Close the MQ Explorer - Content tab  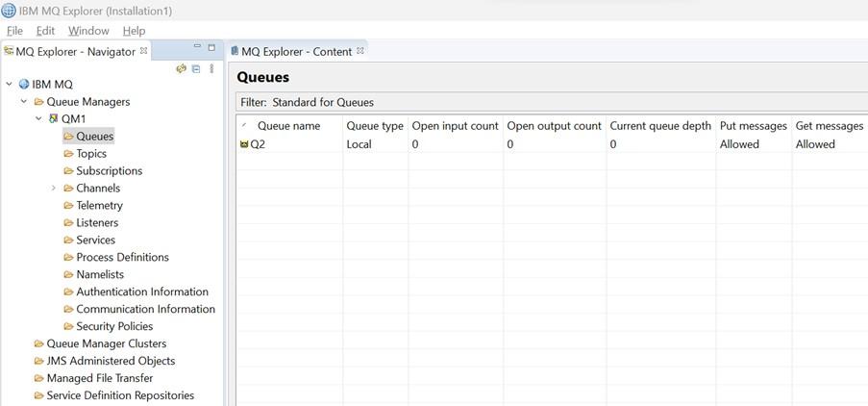[x=360, y=50]
